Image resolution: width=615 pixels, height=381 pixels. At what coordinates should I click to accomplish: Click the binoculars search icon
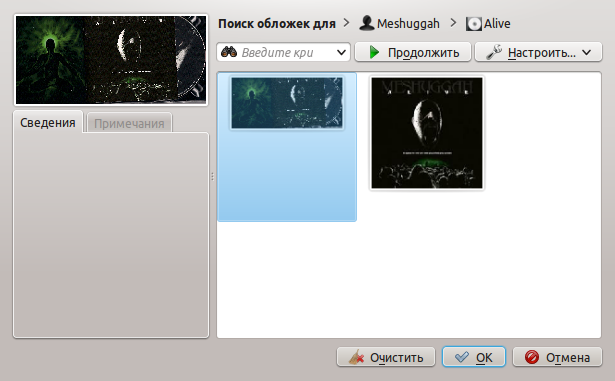229,52
